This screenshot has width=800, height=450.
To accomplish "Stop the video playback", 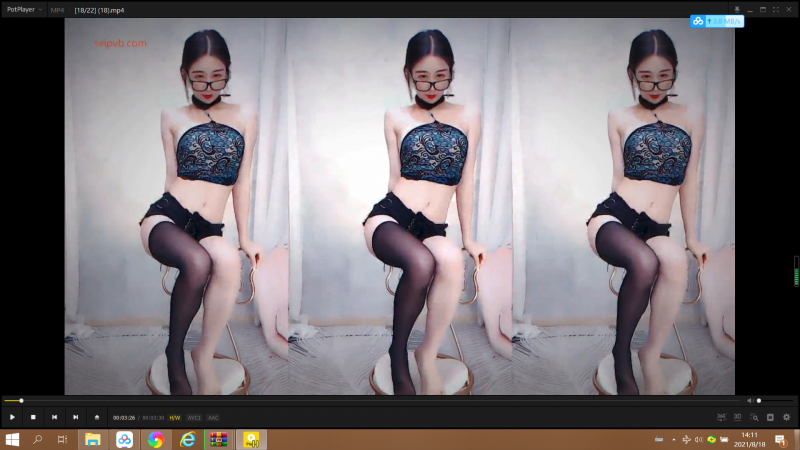I will click(33, 417).
